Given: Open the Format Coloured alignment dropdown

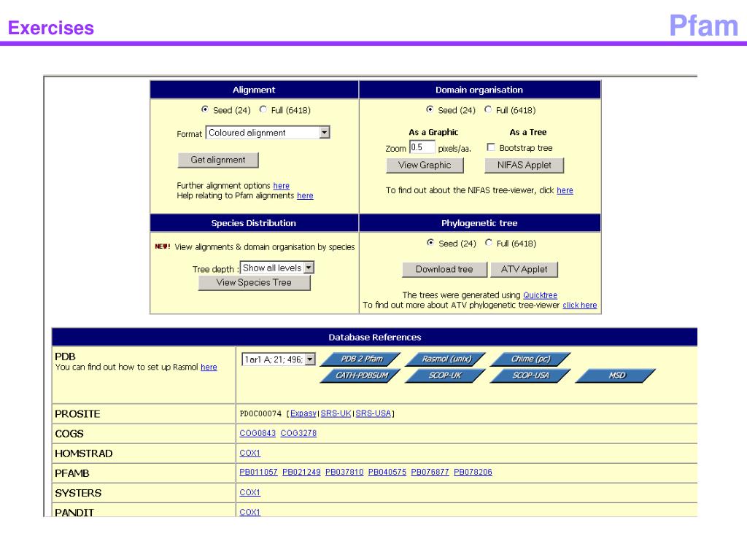Looking at the screenshot, I should pos(268,133).
